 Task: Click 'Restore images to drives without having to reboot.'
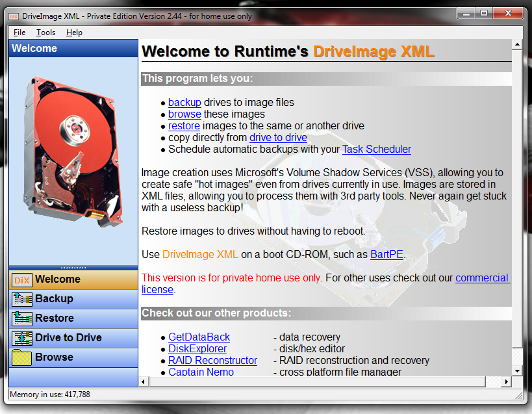[x=253, y=231]
